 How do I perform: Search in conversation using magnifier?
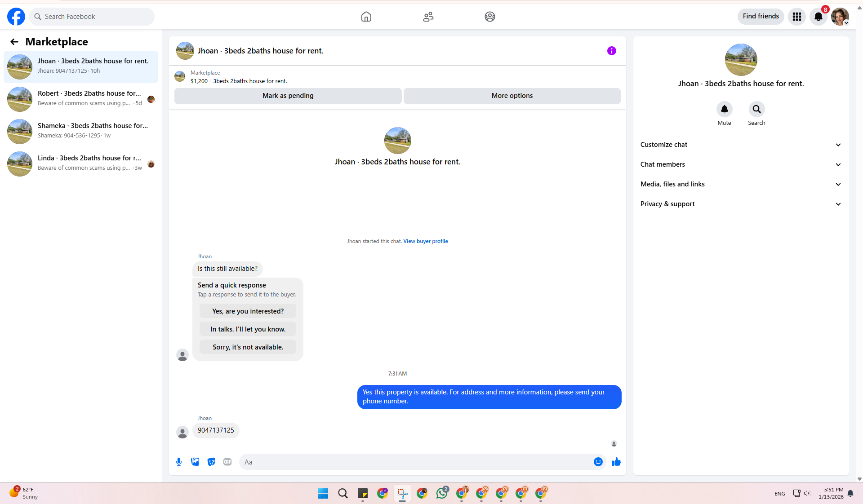pos(756,109)
